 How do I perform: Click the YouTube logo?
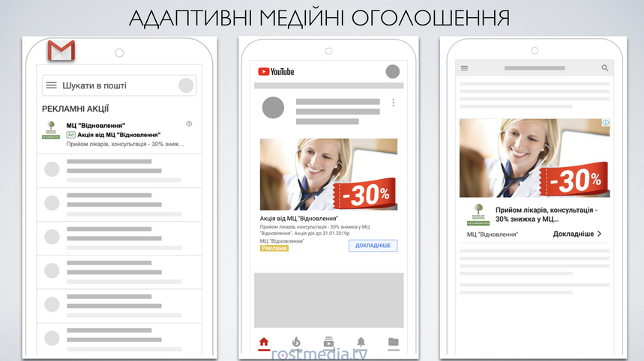[276, 72]
